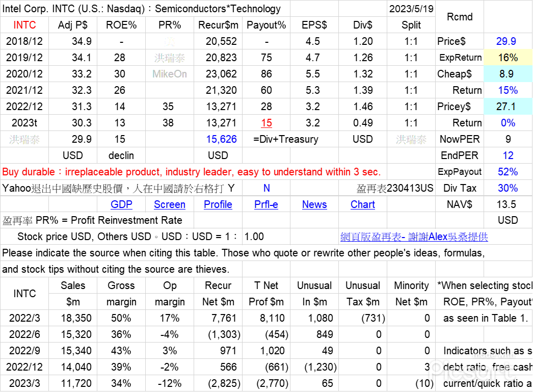Select the 2019/12 row label
Viewport: 533px width, 392px height.
(24, 58)
